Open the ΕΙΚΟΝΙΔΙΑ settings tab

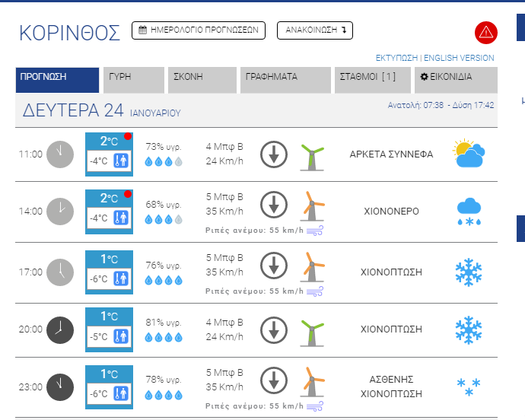(456, 80)
